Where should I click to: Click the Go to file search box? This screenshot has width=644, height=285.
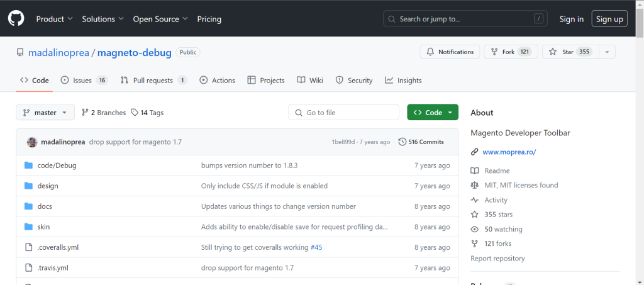344,113
